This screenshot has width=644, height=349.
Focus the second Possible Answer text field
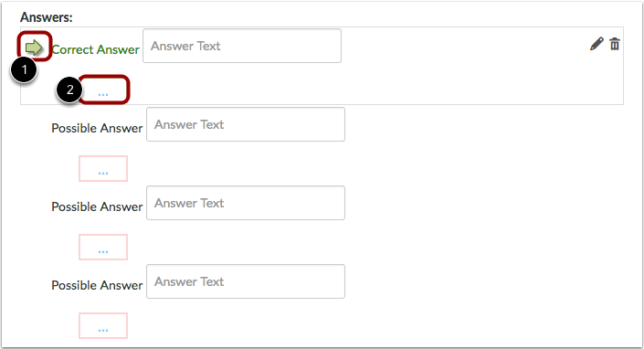click(246, 203)
